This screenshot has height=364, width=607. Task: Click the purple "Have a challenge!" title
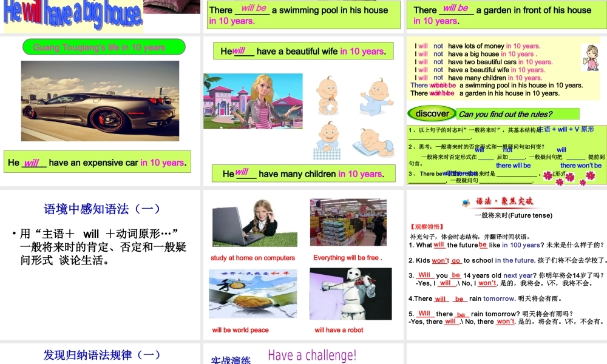[312, 355]
